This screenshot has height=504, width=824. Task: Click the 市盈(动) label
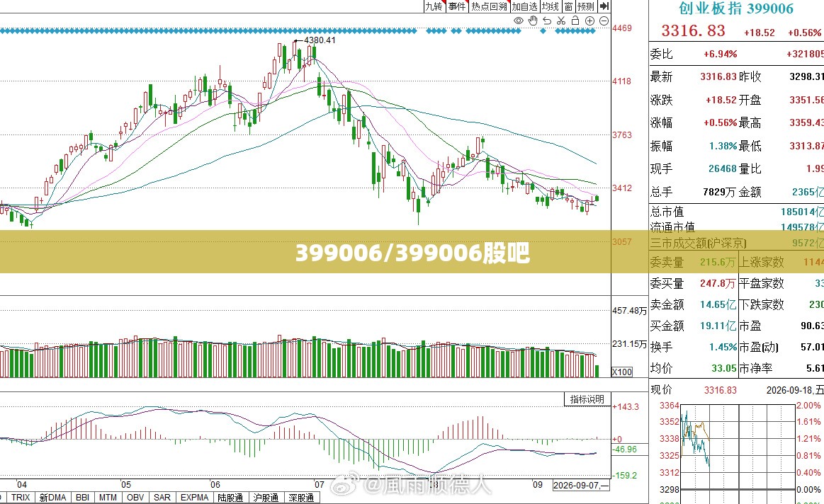point(759,347)
